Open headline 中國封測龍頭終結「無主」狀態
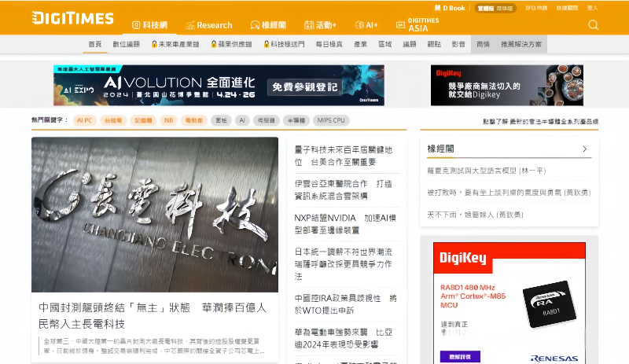Screen dimensions: 629x364 coord(153,316)
